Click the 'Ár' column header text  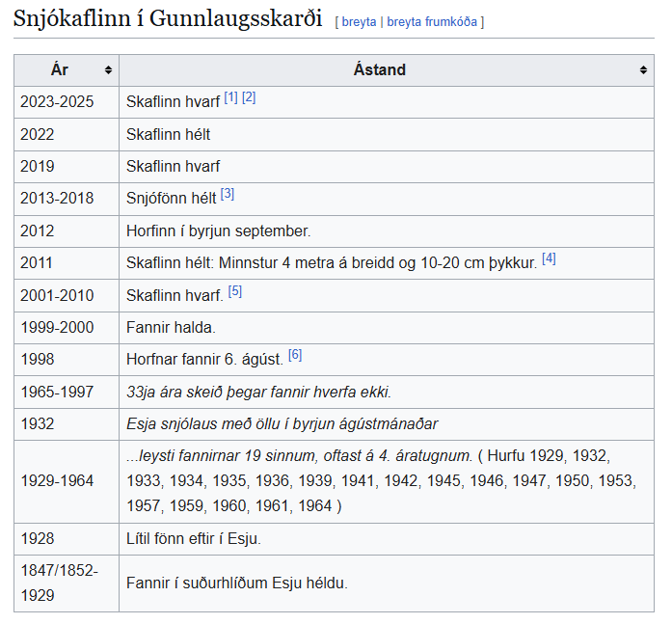(x=60, y=69)
